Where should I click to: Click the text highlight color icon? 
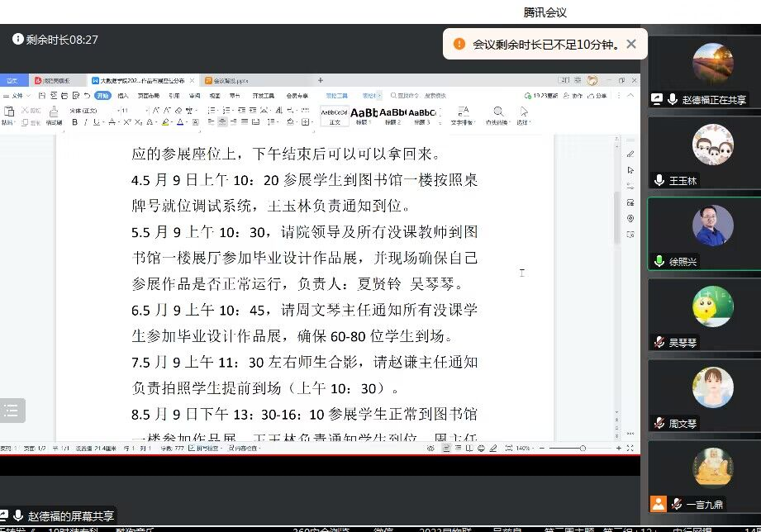tap(165, 122)
